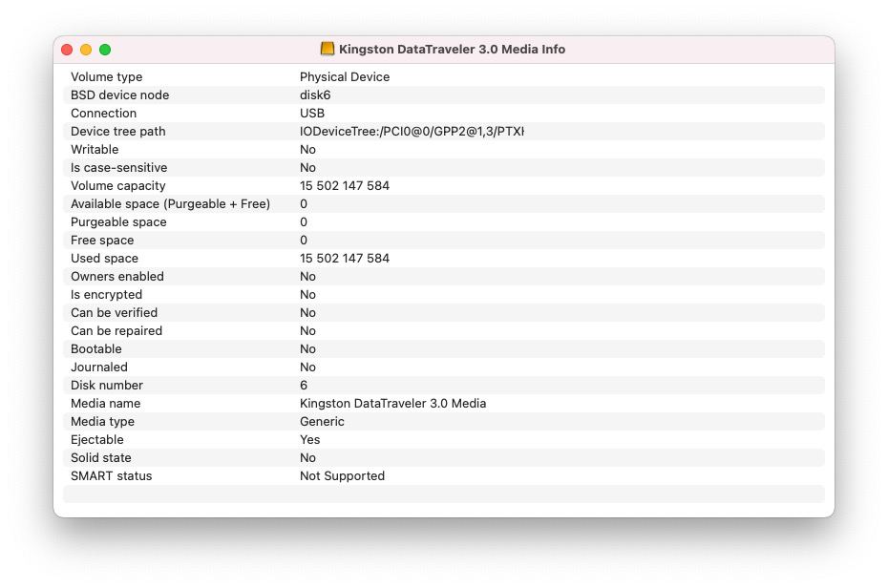888x588 pixels.
Task: Click the No value for Can be verified
Action: [x=307, y=312]
